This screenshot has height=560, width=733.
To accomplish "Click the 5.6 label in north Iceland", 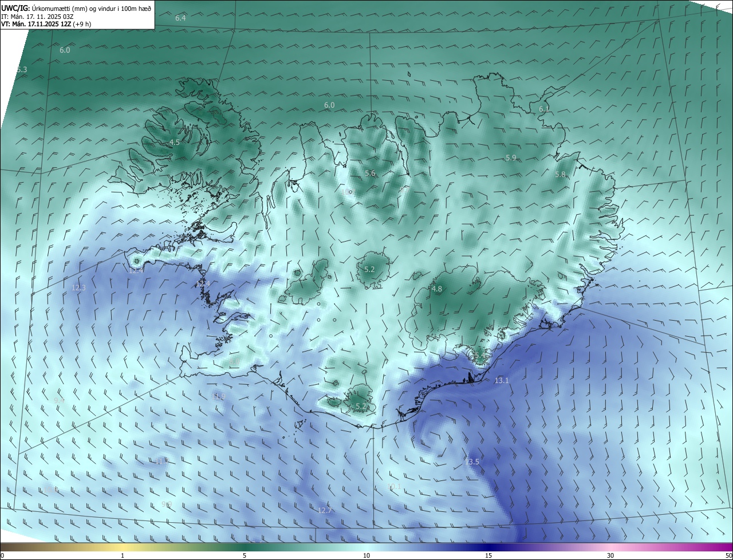I will (x=370, y=173).
